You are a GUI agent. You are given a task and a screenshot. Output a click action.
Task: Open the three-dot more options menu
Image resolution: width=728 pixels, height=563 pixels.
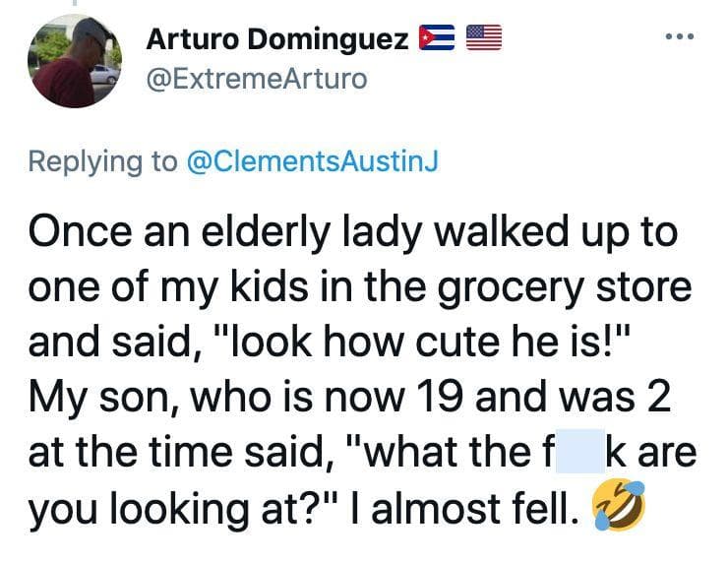pyautogui.click(x=679, y=36)
